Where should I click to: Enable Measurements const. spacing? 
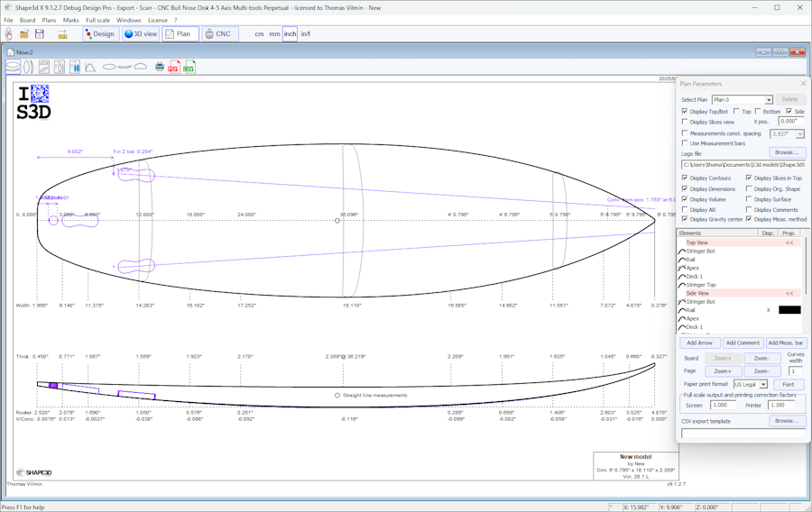click(x=685, y=133)
